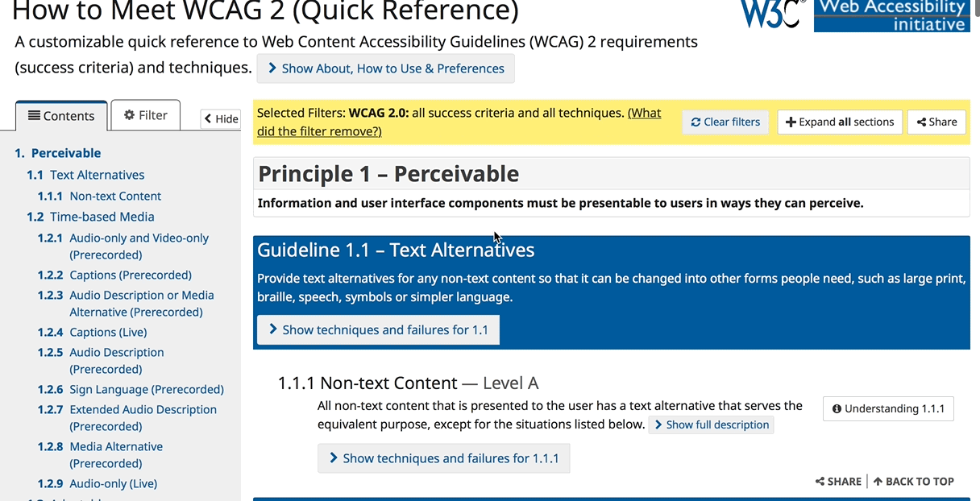Show full description of Non-text Content
This screenshot has width=980, height=501.
712,424
